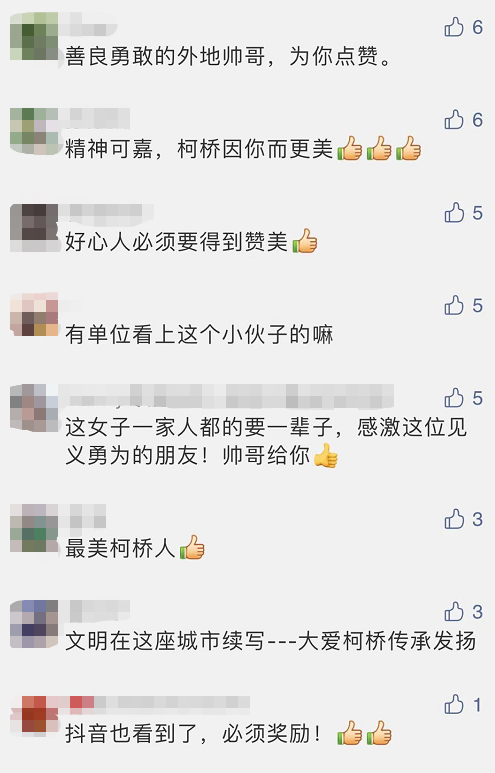The width and height of the screenshot is (495, 773).
Task: Like the comment '最美柯桥人'
Action: pos(454,519)
